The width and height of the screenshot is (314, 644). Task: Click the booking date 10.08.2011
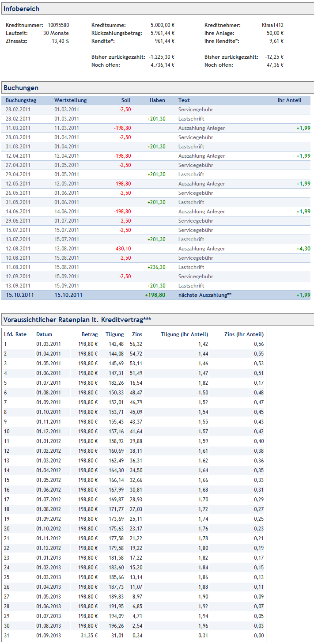pyautogui.click(x=18, y=258)
